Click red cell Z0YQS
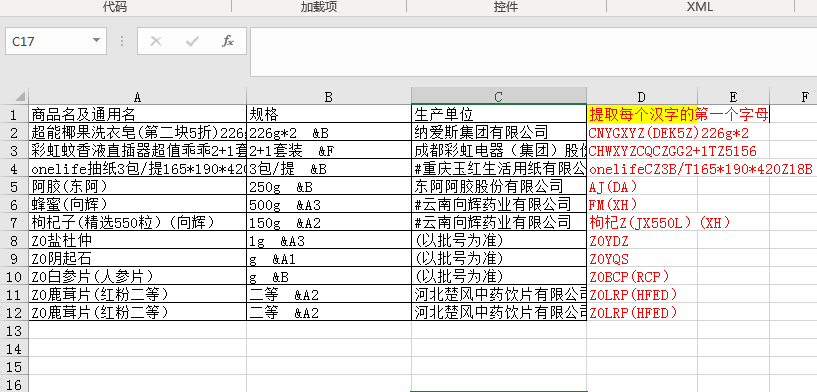The width and height of the screenshot is (817, 392). (642, 259)
